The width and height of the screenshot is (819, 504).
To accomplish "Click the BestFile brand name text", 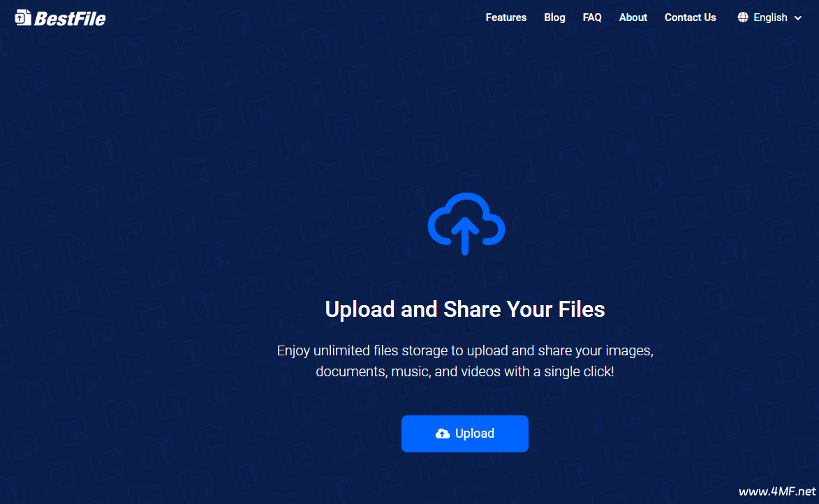I will pos(70,18).
